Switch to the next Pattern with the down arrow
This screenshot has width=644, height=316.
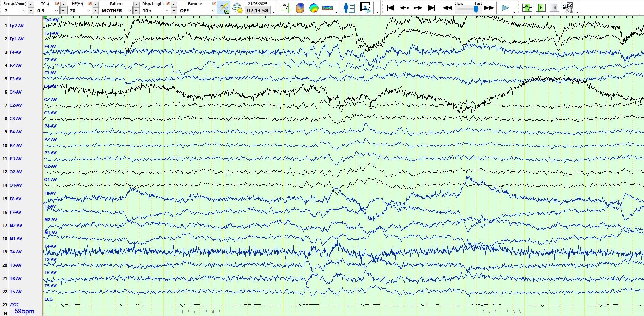136,11
